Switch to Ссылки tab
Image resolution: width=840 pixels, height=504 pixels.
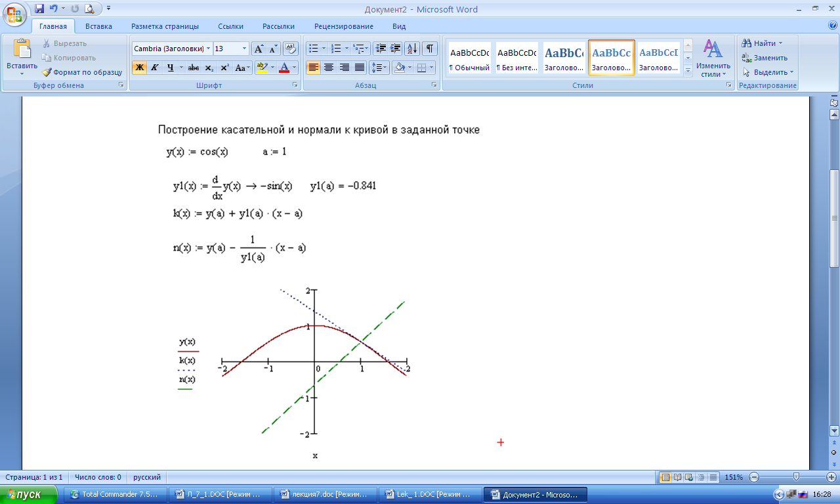231,26
